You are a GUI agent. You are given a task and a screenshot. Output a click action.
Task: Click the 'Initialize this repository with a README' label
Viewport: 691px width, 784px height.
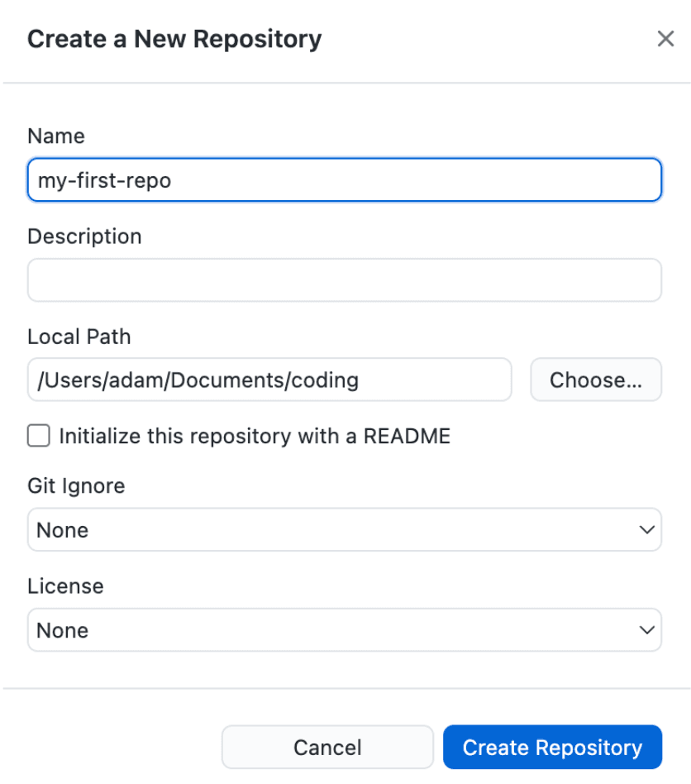click(x=255, y=436)
